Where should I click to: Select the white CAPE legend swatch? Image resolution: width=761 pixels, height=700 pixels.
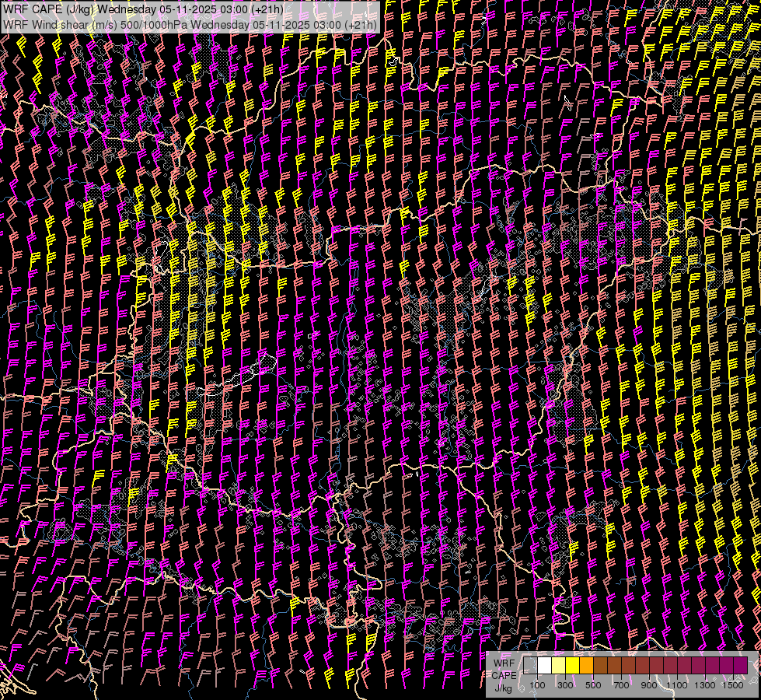coord(544,666)
